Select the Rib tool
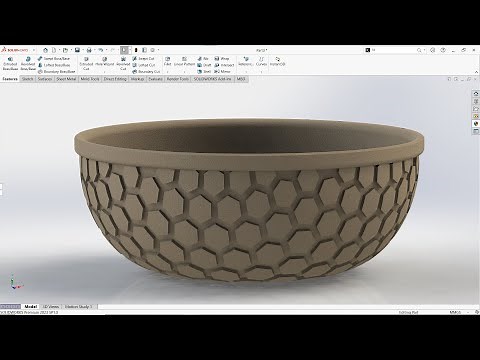Screen dimensions: 480x360 (203, 58)
